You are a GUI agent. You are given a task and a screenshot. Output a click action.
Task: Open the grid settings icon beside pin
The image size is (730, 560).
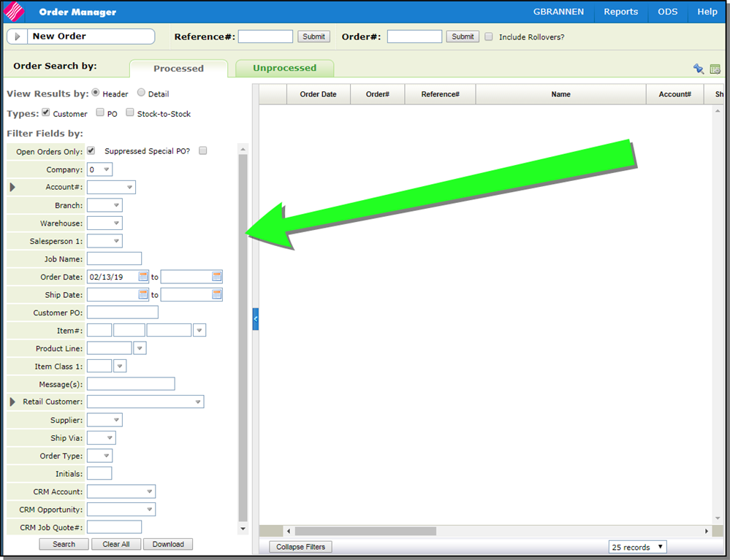pos(715,69)
